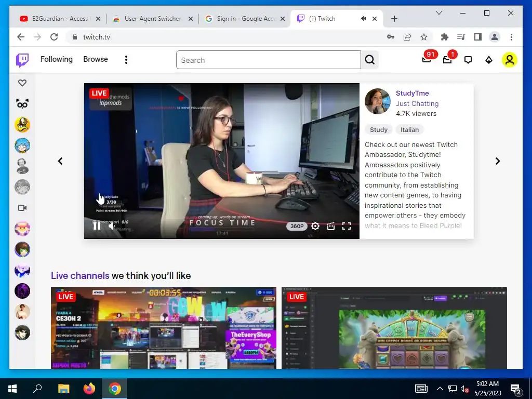The height and width of the screenshot is (399, 532).
Task: Open the blue-haired anime channel avatar
Action: tap(22, 145)
